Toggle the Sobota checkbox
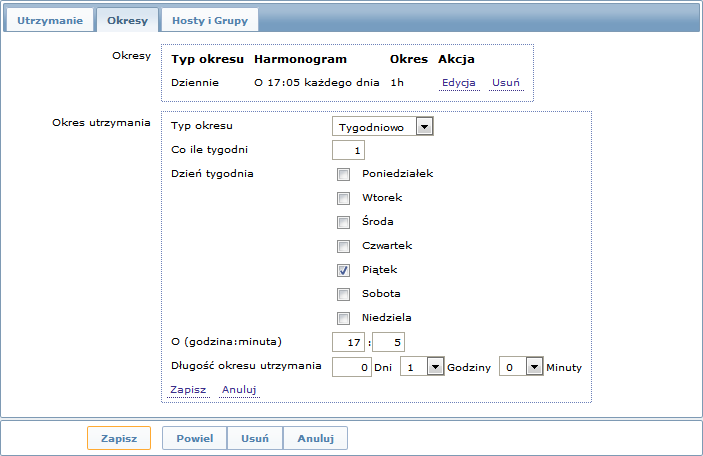 click(x=343, y=294)
